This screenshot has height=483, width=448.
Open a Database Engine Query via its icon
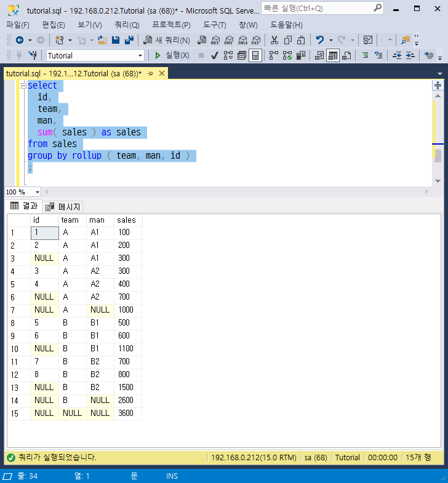point(201,40)
